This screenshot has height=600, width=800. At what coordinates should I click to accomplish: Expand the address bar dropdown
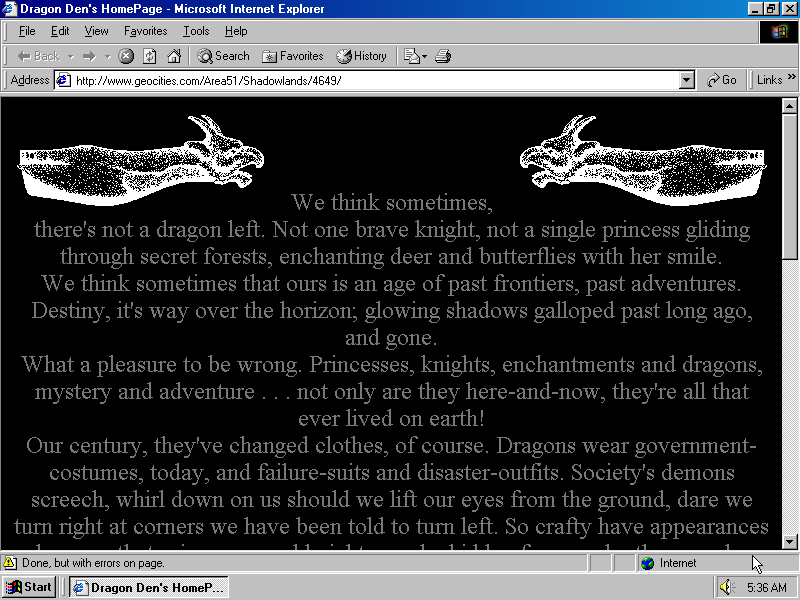click(686, 80)
